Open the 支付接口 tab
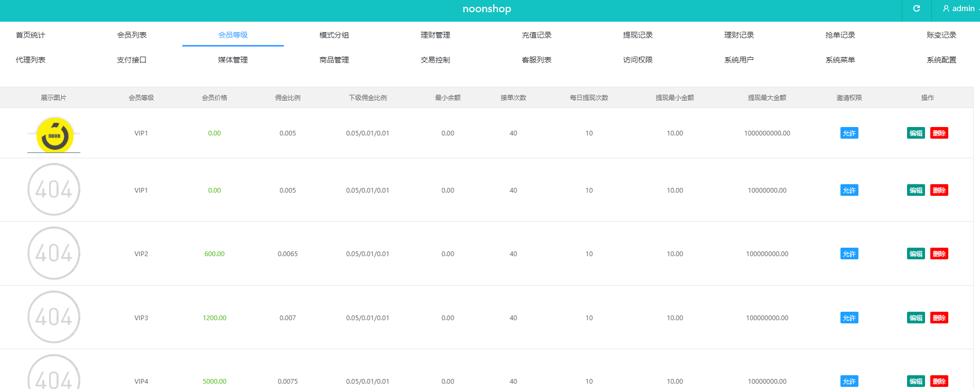The height and width of the screenshot is (389, 980). 132,60
